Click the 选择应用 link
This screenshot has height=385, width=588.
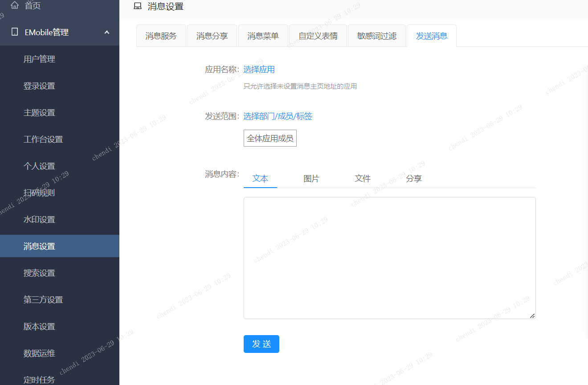[x=259, y=70]
